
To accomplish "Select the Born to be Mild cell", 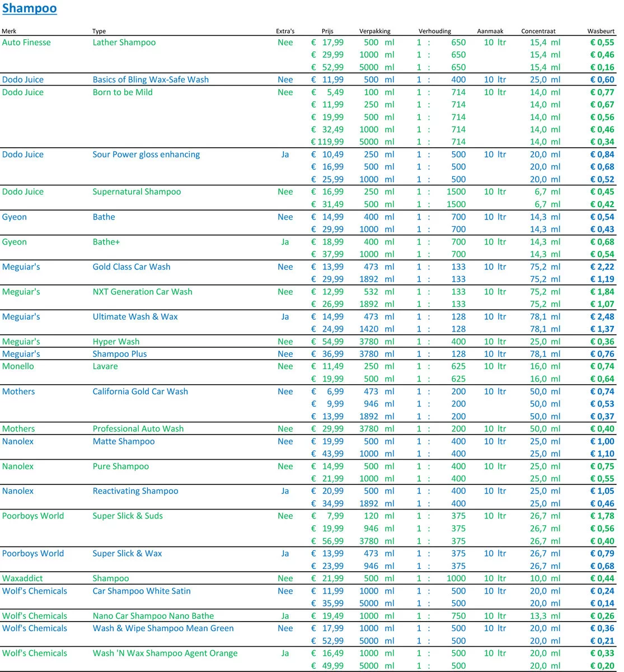I will [x=123, y=92].
